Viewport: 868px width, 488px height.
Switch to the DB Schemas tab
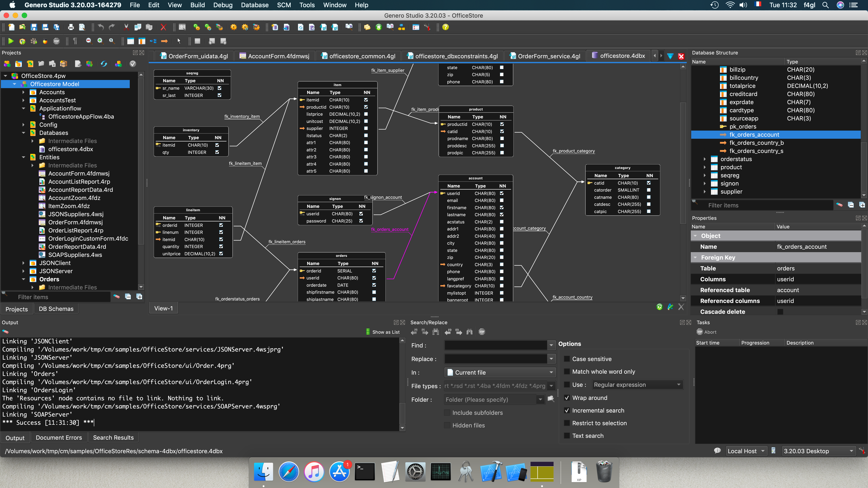coord(56,309)
